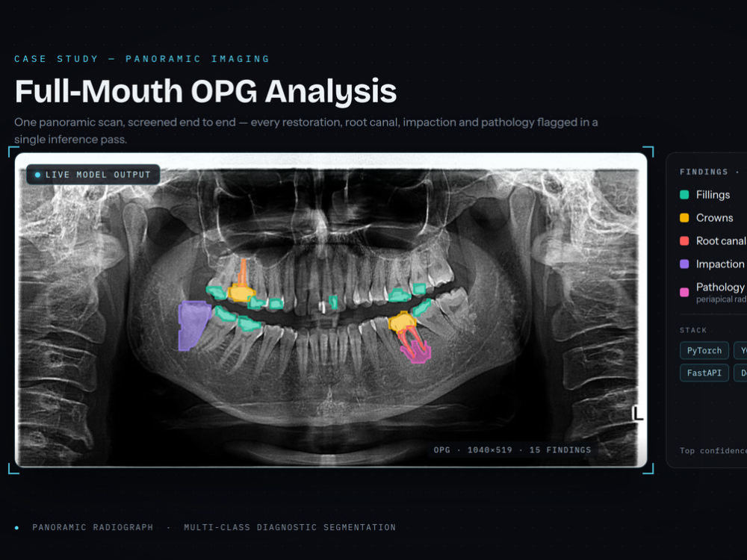747x560 pixels.
Task: Click the 'Full-Mouth OPG Analysis' heading
Action: 206,91
